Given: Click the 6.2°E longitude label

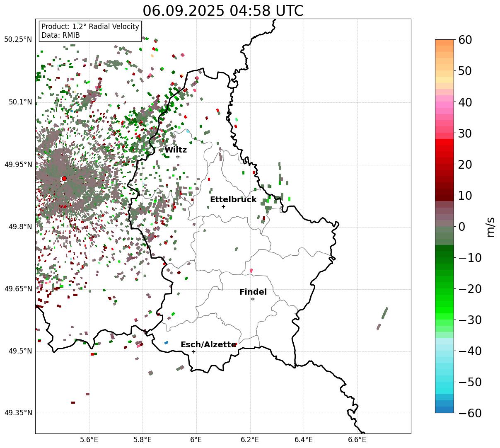Looking at the screenshot, I should (250, 439).
